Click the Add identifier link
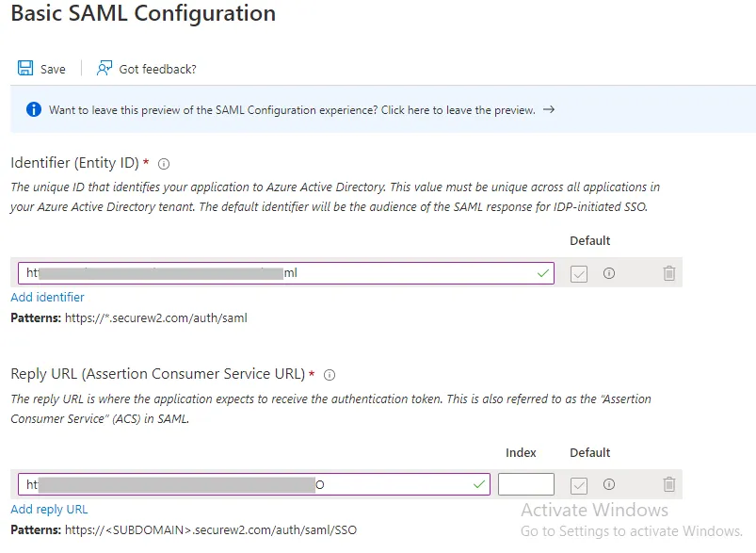The image size is (756, 553). (x=47, y=297)
